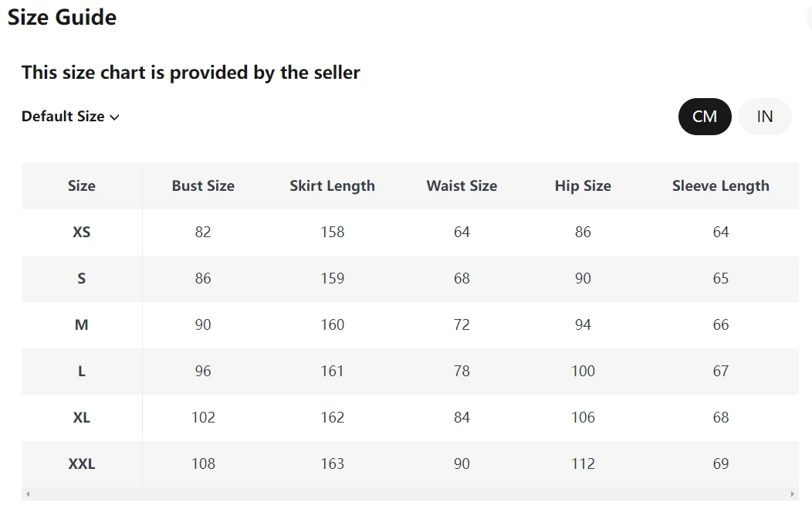This screenshot has width=812, height=506.
Task: Select the Waist Size column header
Action: [462, 186]
